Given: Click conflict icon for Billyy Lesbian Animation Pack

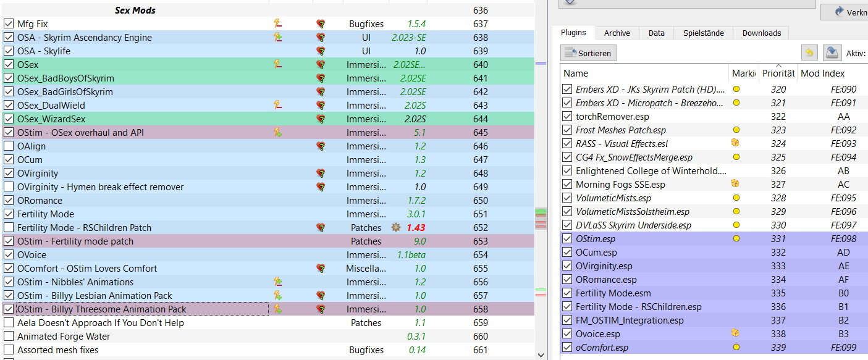Looking at the screenshot, I should (278, 296).
